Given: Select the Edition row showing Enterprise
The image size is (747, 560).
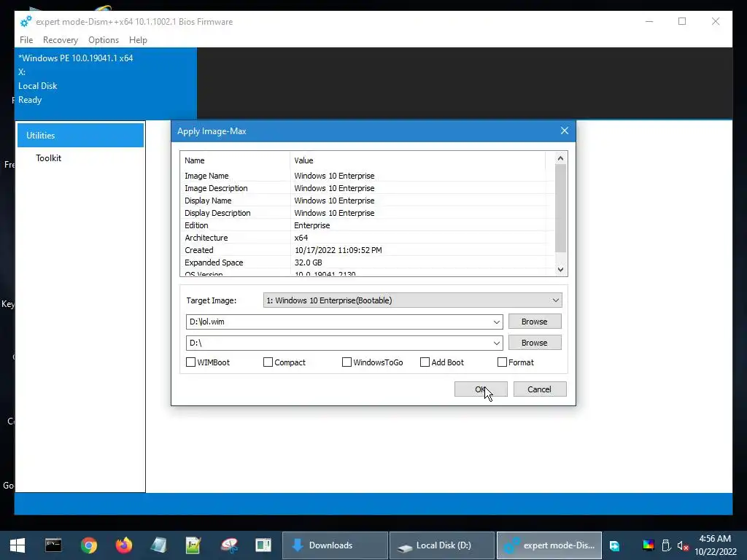Looking at the screenshot, I should pos(367,225).
